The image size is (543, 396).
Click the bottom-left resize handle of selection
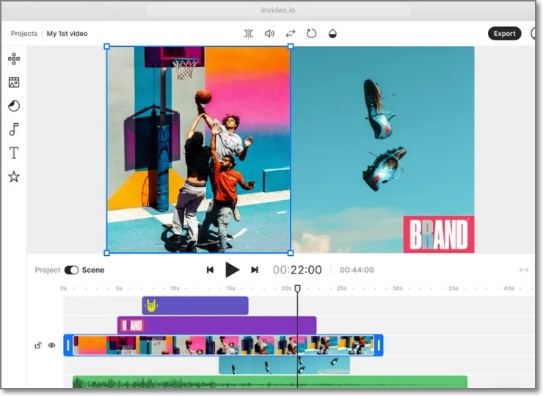click(x=107, y=253)
